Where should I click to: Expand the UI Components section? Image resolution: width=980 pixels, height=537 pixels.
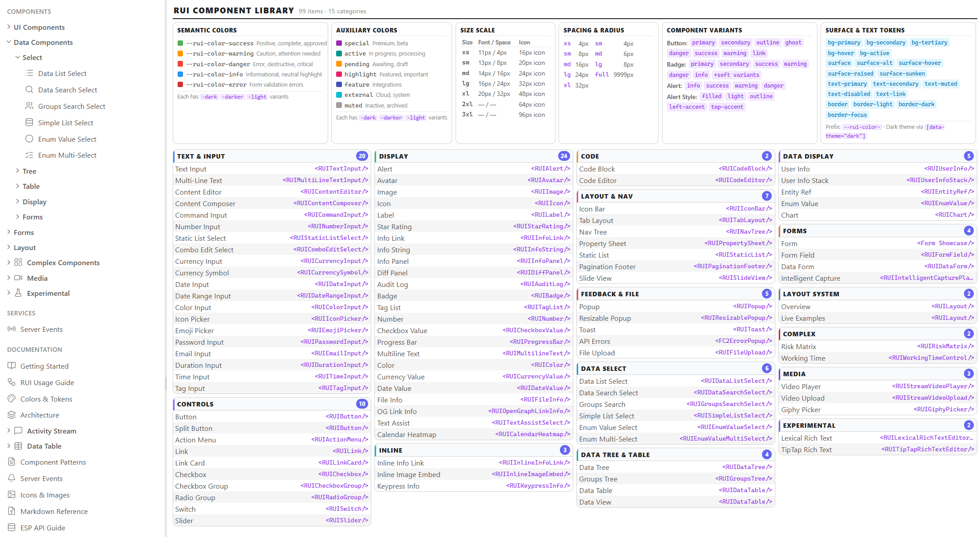click(8, 27)
